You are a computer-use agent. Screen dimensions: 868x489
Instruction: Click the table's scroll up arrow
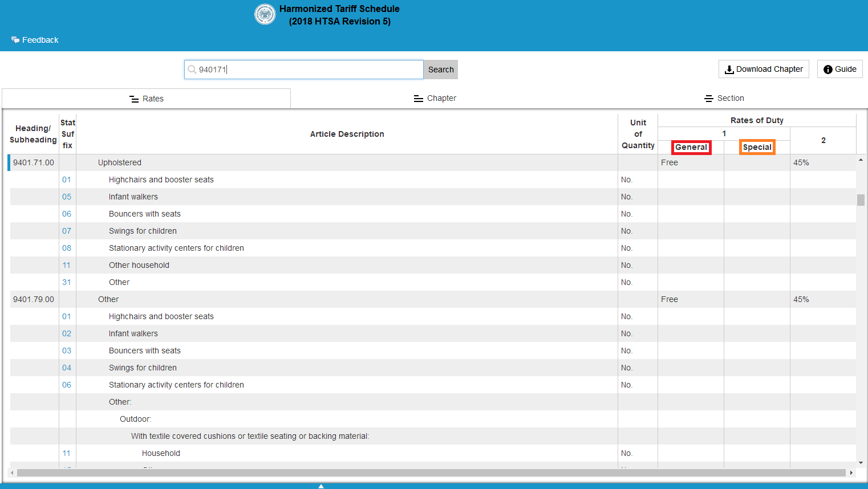tap(861, 160)
